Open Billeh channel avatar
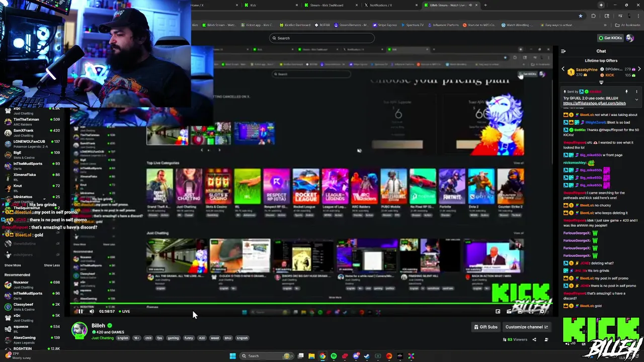 [x=79, y=330]
